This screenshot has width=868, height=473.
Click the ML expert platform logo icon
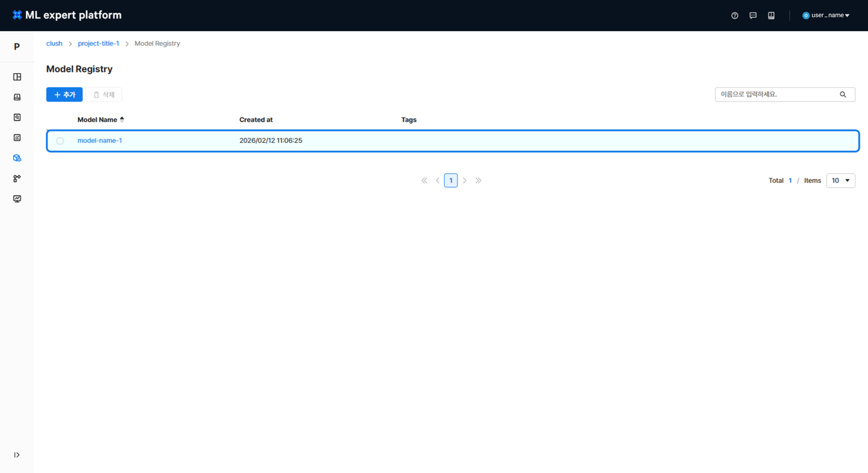coord(17,15)
